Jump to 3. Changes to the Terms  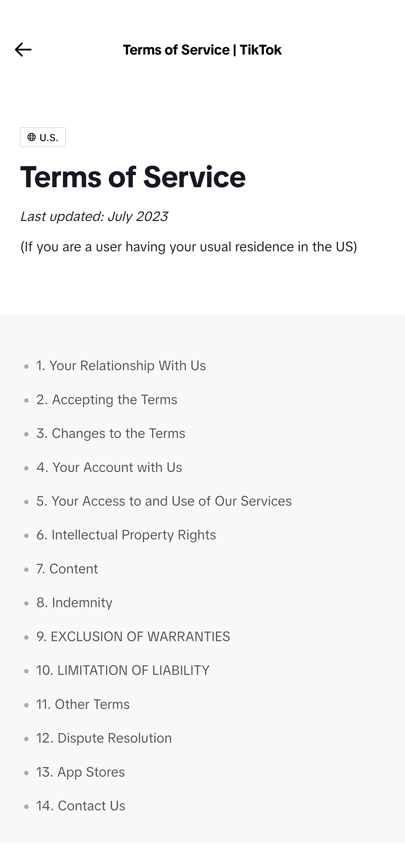coord(111,433)
